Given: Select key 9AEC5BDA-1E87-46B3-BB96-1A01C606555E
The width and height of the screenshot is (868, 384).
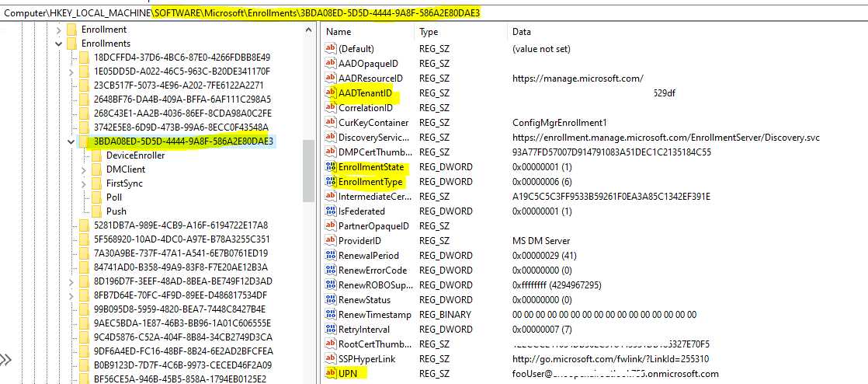Looking at the screenshot, I should pos(182,323).
